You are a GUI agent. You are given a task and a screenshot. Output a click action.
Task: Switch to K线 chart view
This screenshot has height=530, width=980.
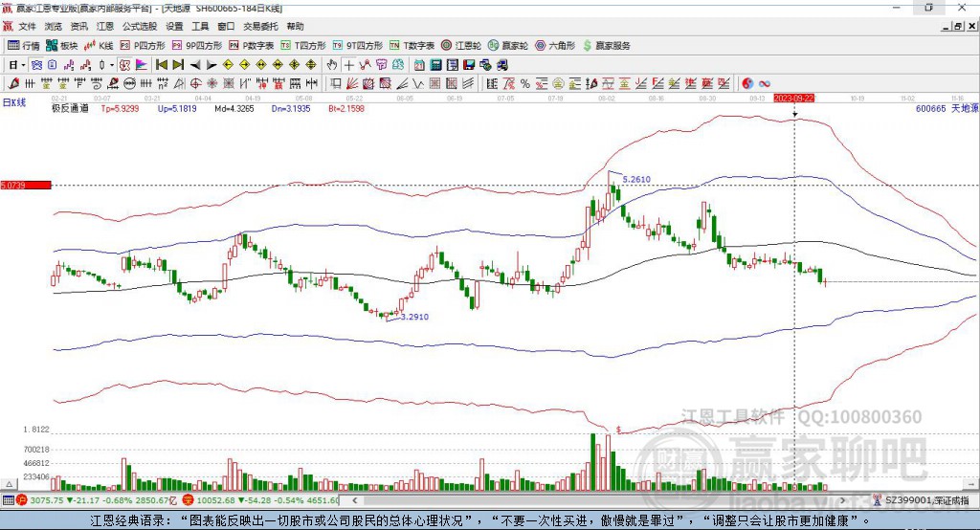point(99,46)
